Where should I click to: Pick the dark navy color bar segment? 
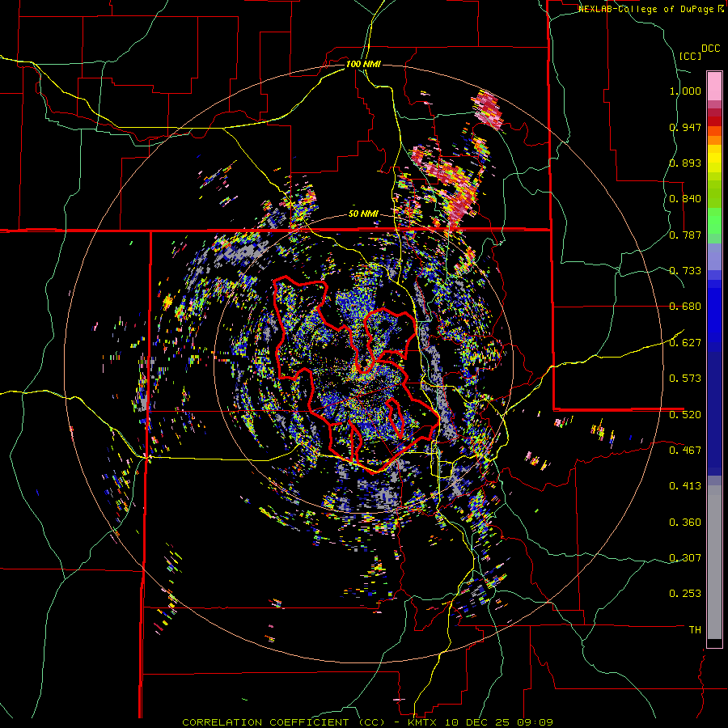714,413
